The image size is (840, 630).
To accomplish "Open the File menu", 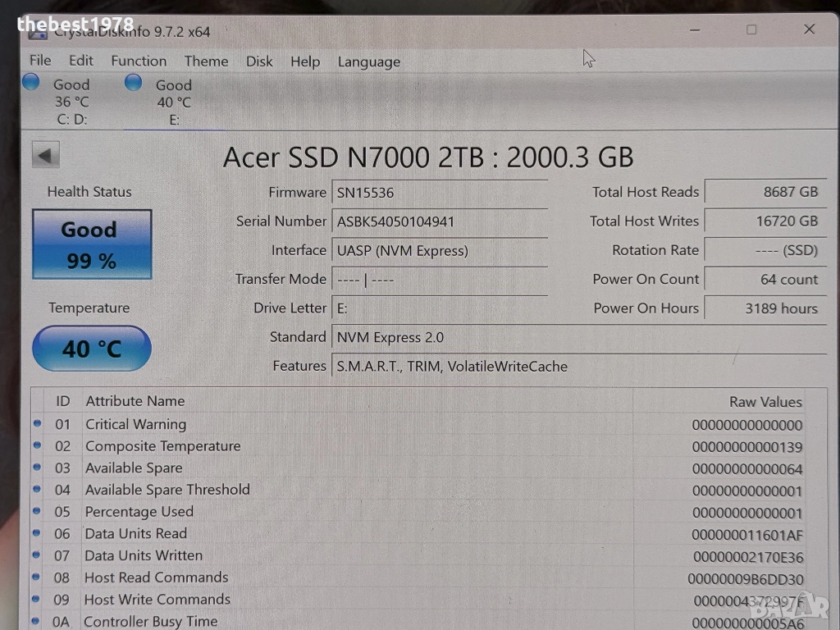I will pos(40,61).
